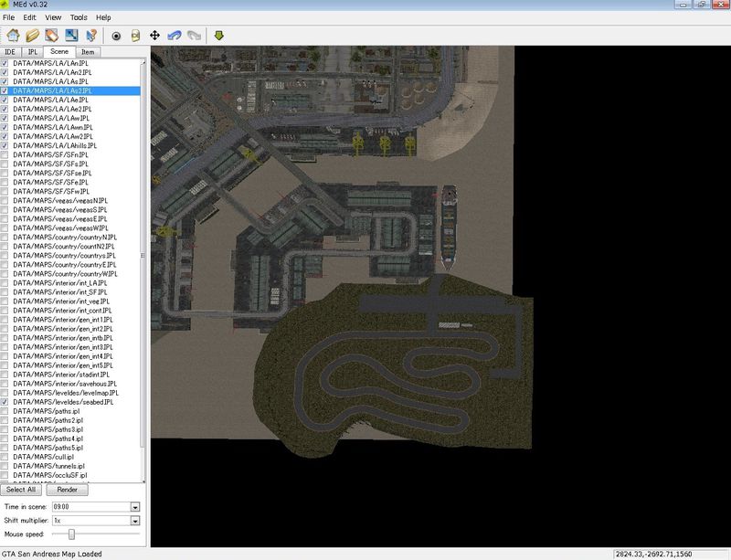Open the Help menu
This screenshot has width=731, height=560.
pos(103,17)
